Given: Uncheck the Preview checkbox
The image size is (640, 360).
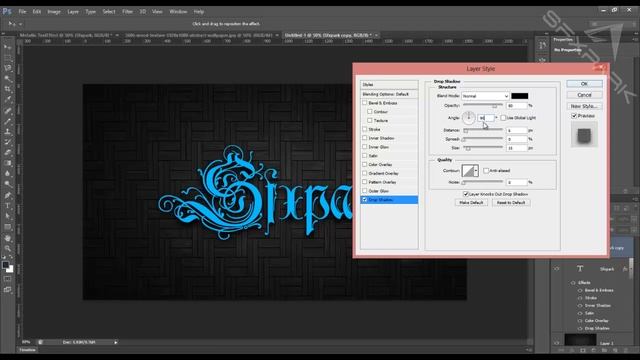Looking at the screenshot, I should tap(574, 116).
